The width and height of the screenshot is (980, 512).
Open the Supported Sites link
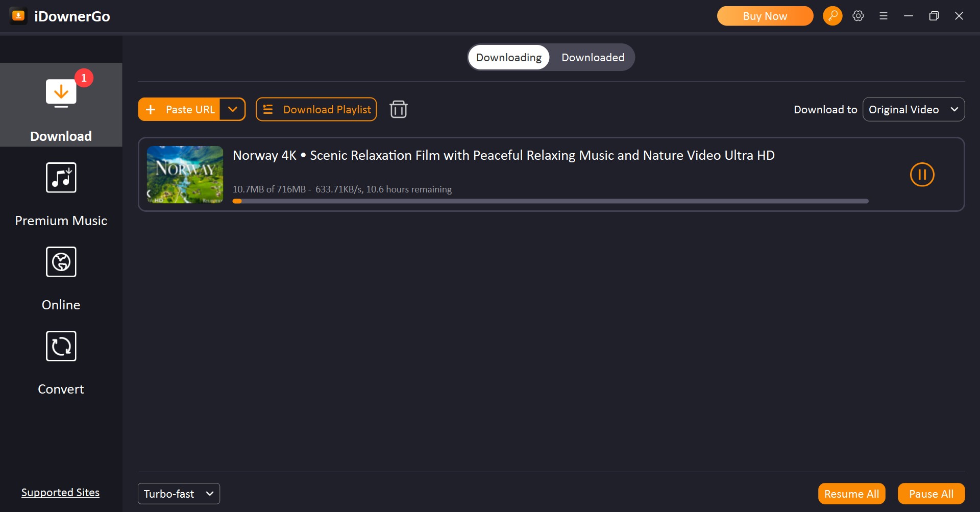tap(60, 492)
